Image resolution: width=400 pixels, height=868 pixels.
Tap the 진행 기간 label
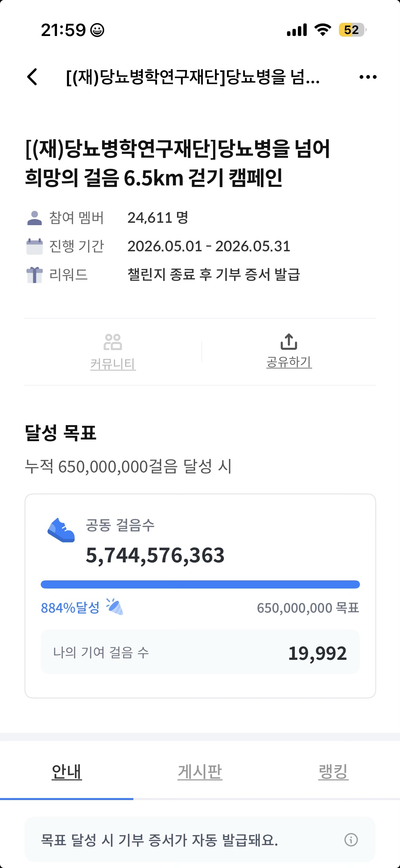pyautogui.click(x=76, y=246)
